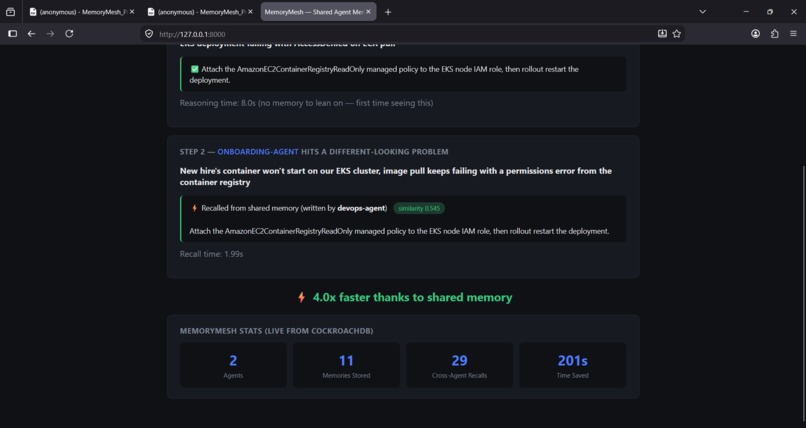Click the Memories Stored card showing 11

[346, 365]
